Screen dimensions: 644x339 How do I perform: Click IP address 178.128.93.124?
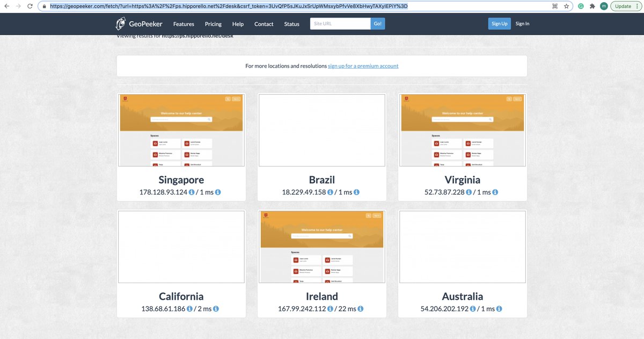[x=163, y=192]
